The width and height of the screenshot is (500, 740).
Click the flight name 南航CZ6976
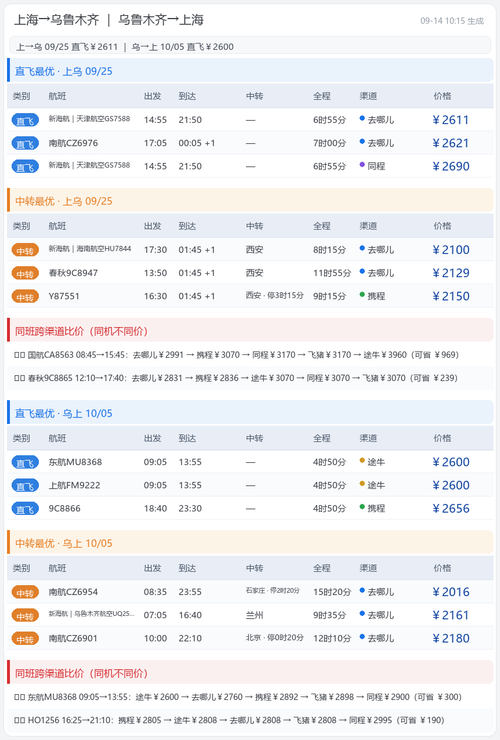73,143
